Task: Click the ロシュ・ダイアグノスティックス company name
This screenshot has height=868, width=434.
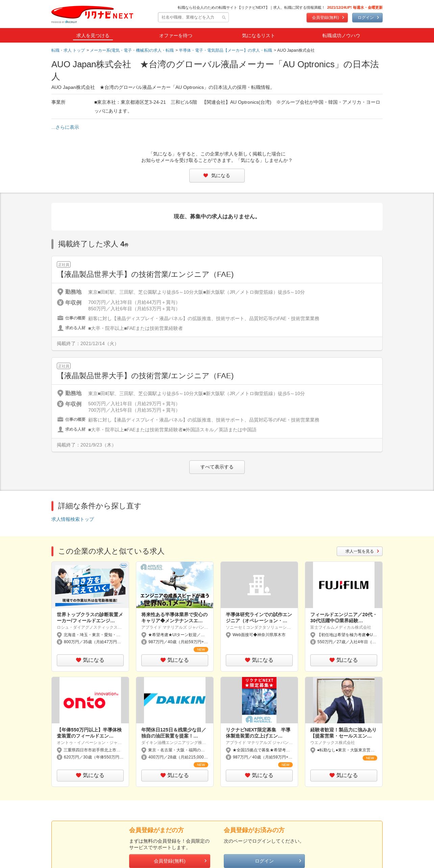Action: click(x=89, y=627)
